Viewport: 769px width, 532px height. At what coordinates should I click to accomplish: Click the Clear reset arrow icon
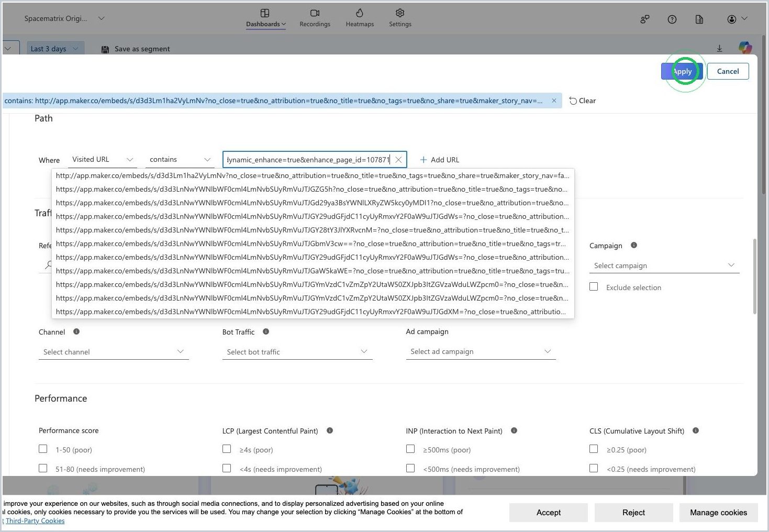pyautogui.click(x=573, y=101)
